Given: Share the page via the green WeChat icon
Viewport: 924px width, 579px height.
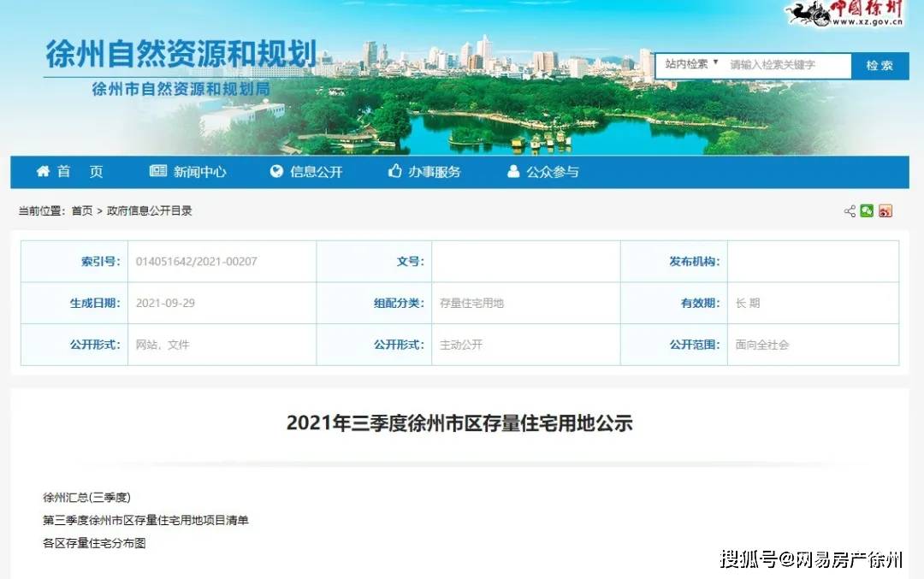Looking at the screenshot, I should click(867, 211).
